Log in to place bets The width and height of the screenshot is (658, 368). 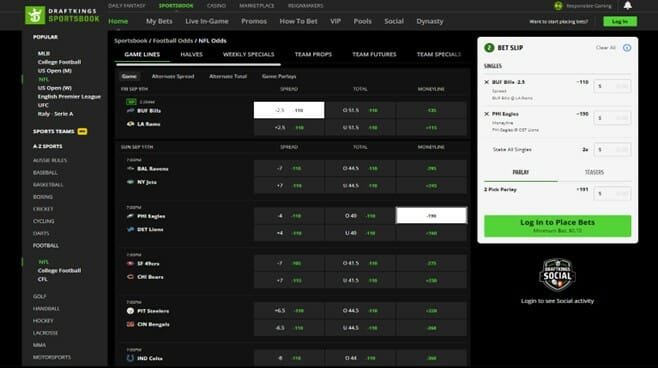click(x=557, y=226)
